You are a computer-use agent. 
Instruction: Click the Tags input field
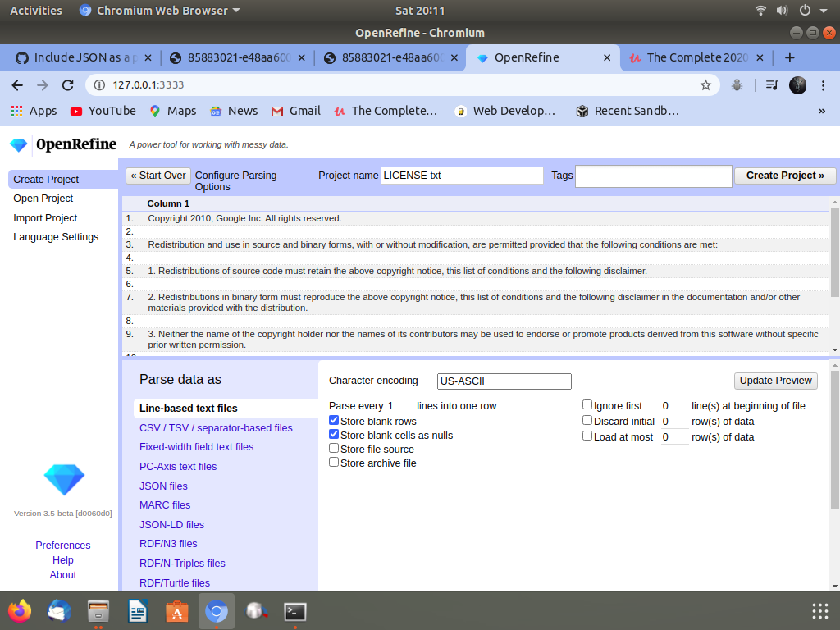tap(654, 176)
